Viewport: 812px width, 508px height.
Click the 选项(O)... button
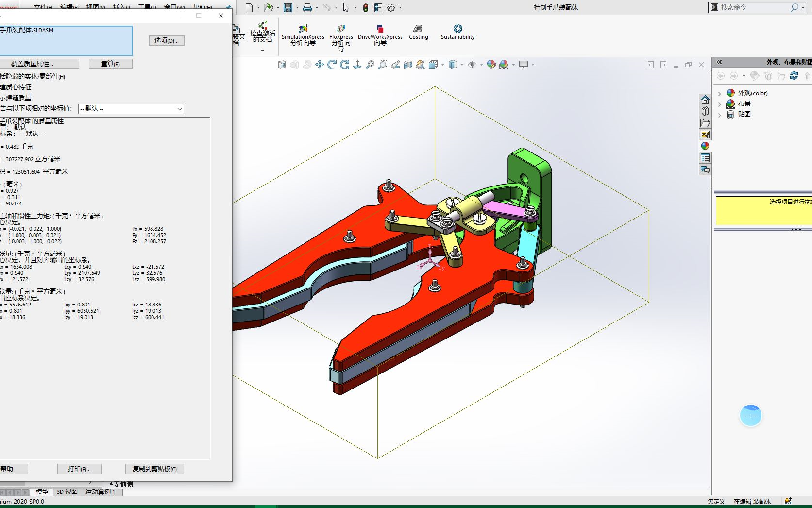(167, 41)
